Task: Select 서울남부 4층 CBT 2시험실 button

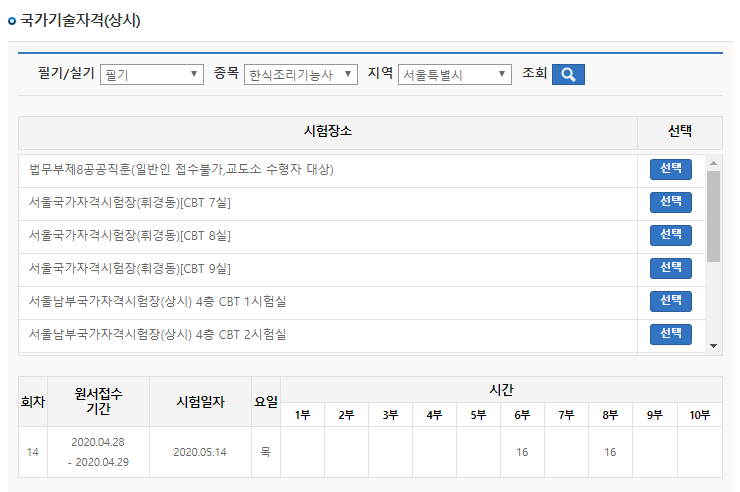Action: (670, 334)
